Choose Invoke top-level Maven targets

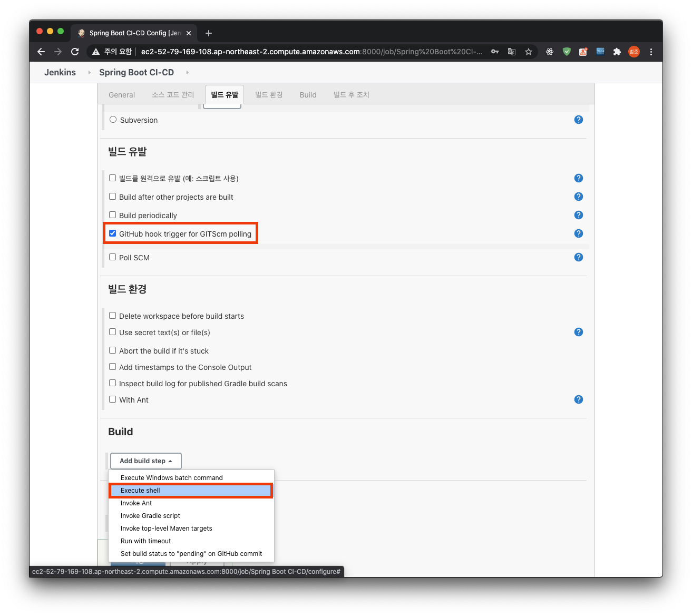pos(191,529)
